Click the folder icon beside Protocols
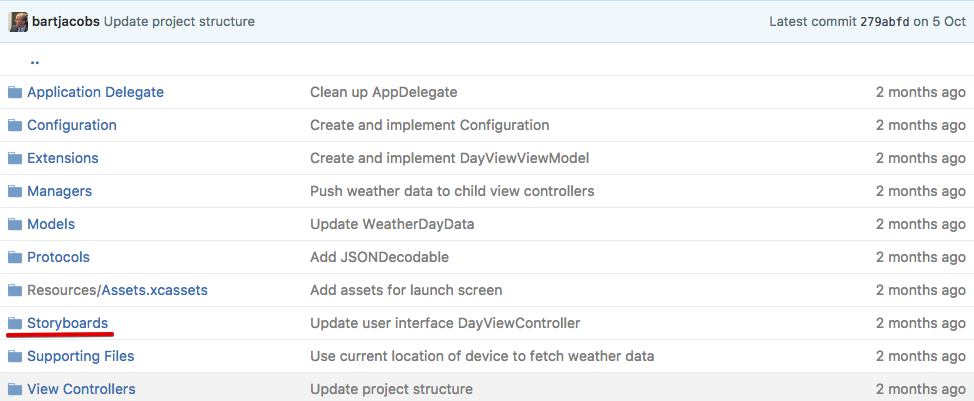 pyautogui.click(x=15, y=257)
